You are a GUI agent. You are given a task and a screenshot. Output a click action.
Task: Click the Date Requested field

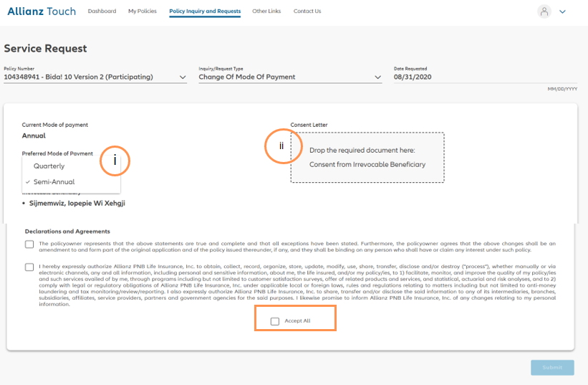point(484,77)
